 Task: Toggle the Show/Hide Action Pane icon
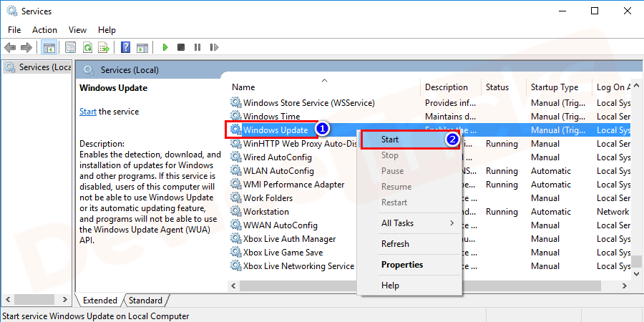tap(142, 48)
